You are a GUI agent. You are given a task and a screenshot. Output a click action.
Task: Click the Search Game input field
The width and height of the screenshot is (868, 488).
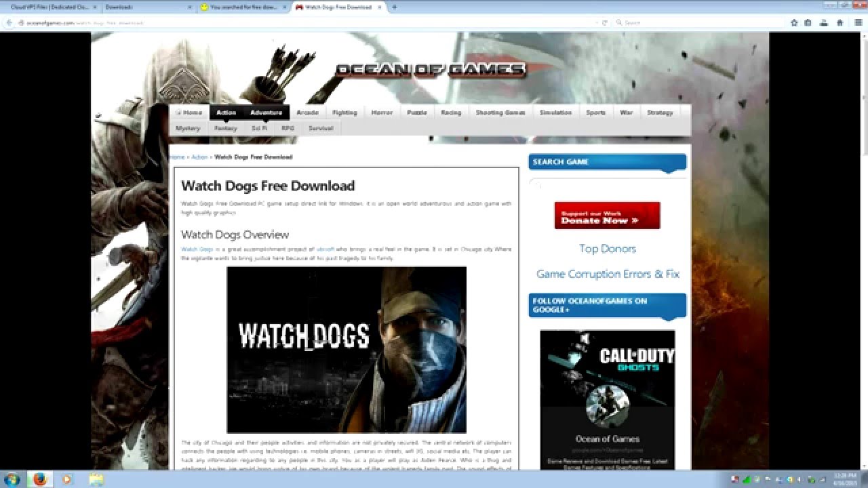click(608, 184)
